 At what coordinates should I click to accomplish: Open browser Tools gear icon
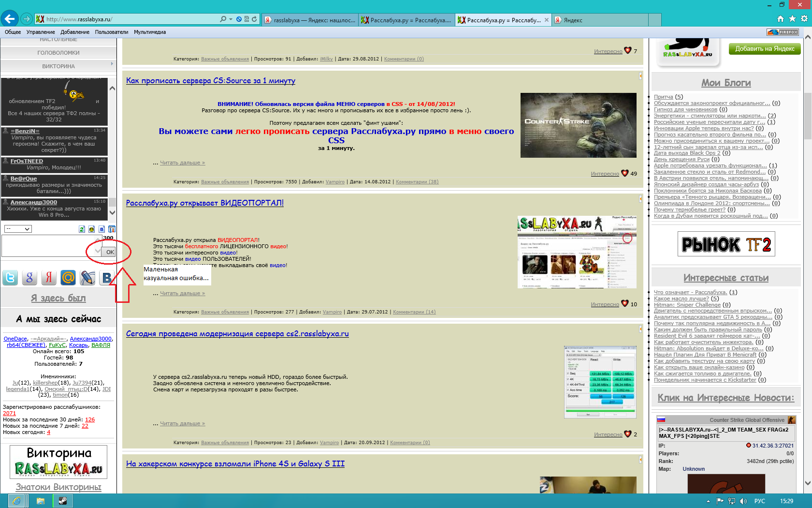(804, 19)
